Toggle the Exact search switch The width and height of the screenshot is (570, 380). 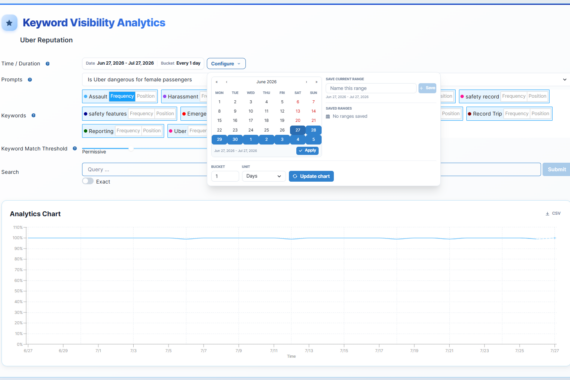click(x=88, y=181)
